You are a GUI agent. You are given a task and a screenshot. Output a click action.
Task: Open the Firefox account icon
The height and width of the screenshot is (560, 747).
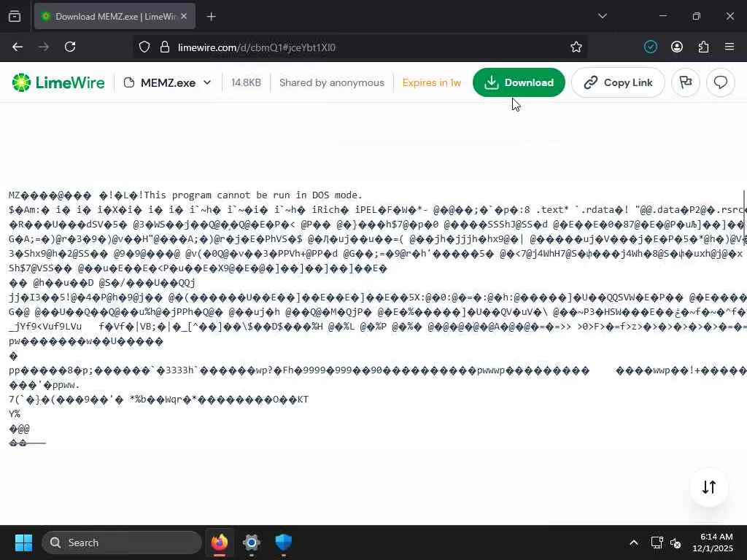tap(676, 47)
